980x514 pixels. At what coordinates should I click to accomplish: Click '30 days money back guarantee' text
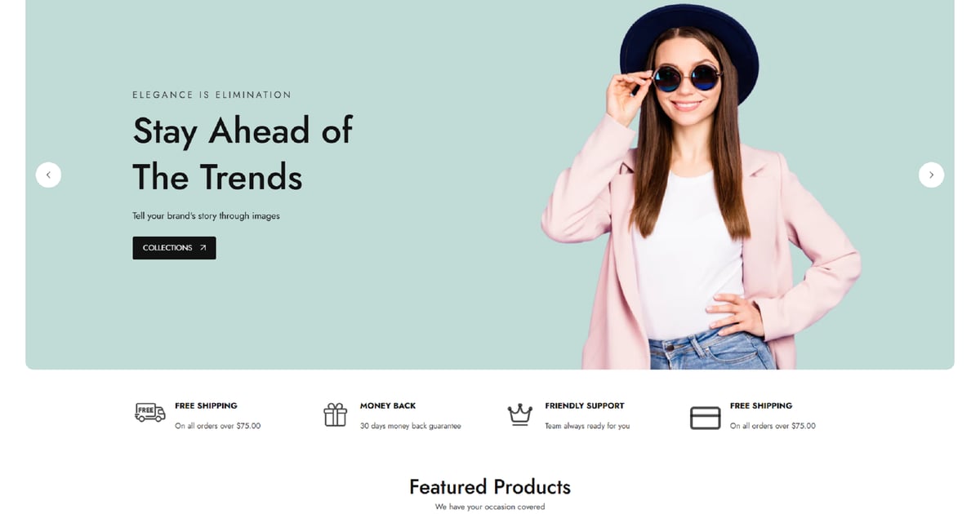tap(411, 426)
